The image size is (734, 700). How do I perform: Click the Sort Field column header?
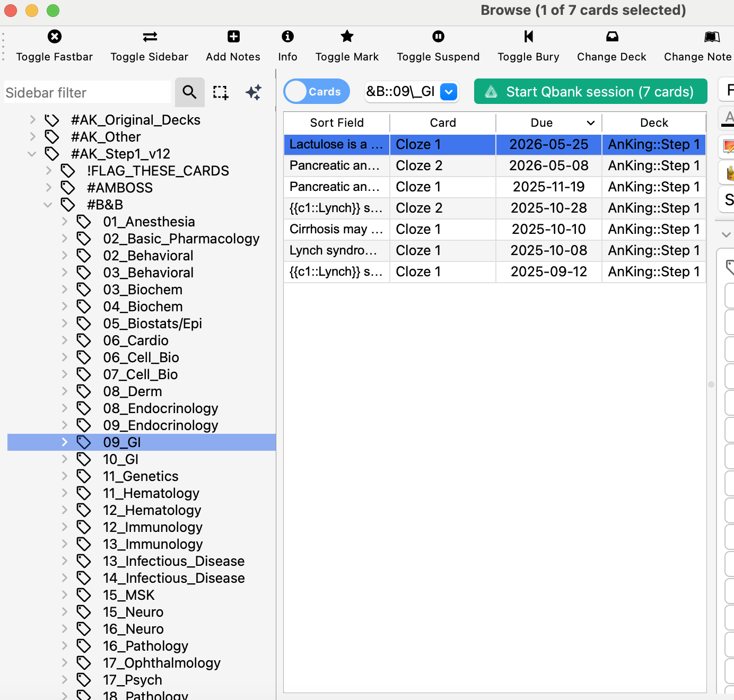pos(337,123)
